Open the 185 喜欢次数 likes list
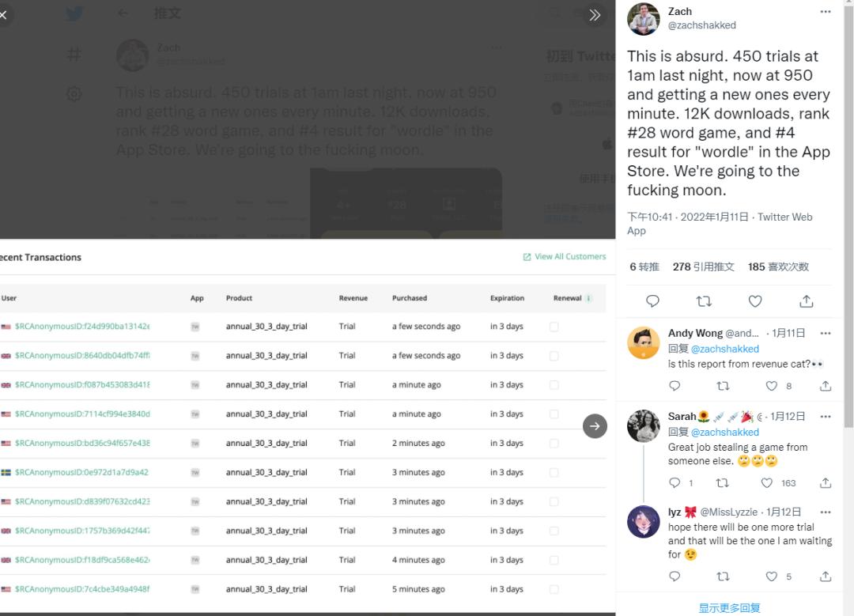Image resolution: width=854 pixels, height=616 pixels. pyautogui.click(x=778, y=267)
